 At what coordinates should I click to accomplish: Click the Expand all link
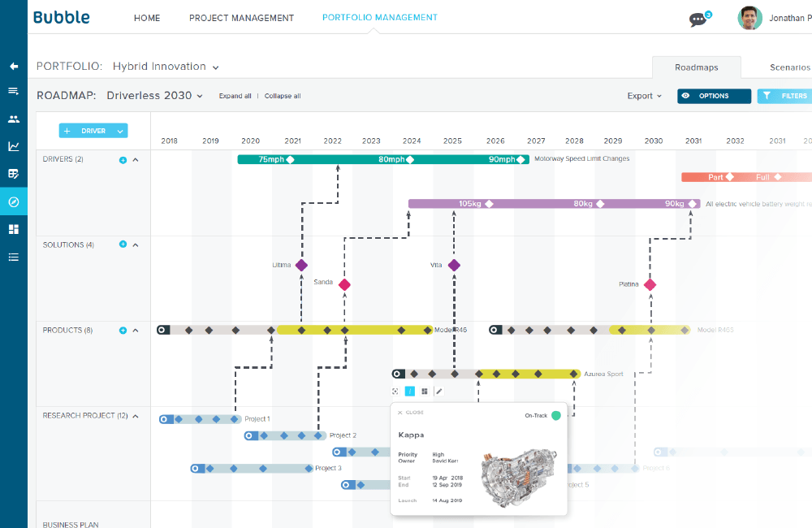coord(235,96)
